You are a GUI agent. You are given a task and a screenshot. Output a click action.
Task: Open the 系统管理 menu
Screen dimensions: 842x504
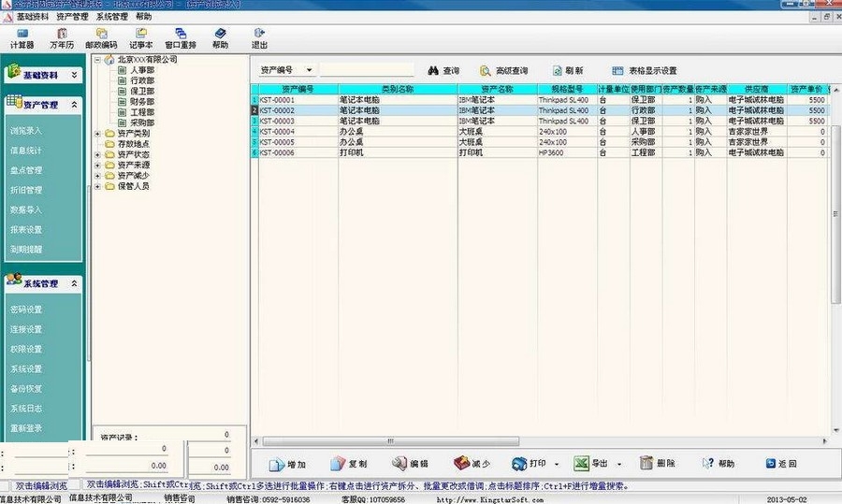pos(112,17)
